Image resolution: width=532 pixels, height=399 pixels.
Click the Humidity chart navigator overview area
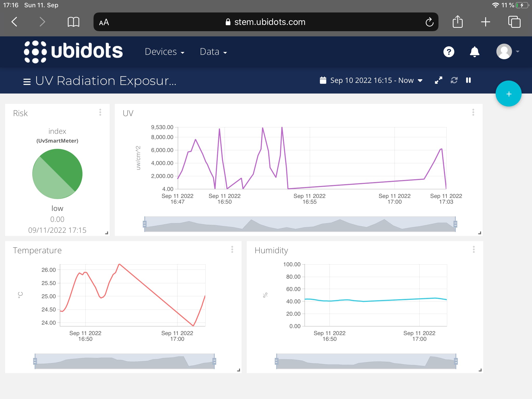coord(366,361)
